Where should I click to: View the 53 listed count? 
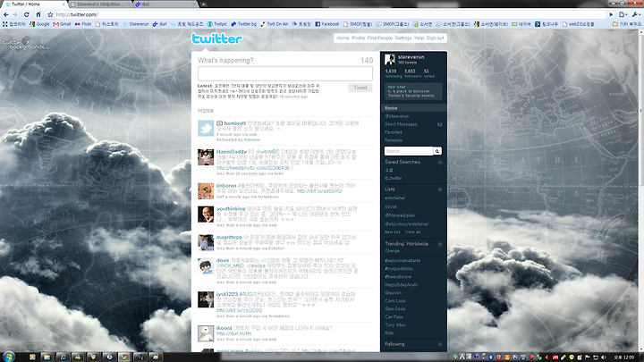tap(428, 73)
